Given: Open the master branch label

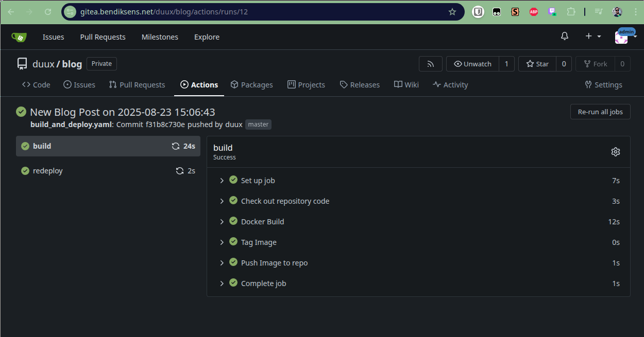Looking at the screenshot, I should [258, 125].
